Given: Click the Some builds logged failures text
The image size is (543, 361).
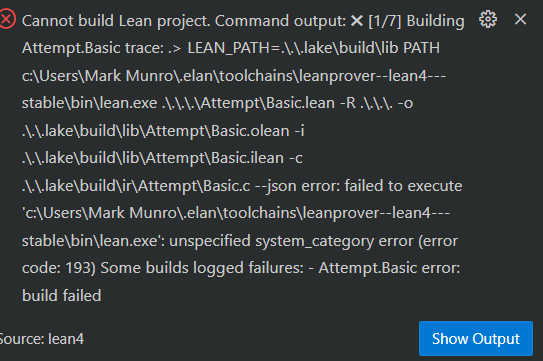Looking at the screenshot, I should point(202,268).
